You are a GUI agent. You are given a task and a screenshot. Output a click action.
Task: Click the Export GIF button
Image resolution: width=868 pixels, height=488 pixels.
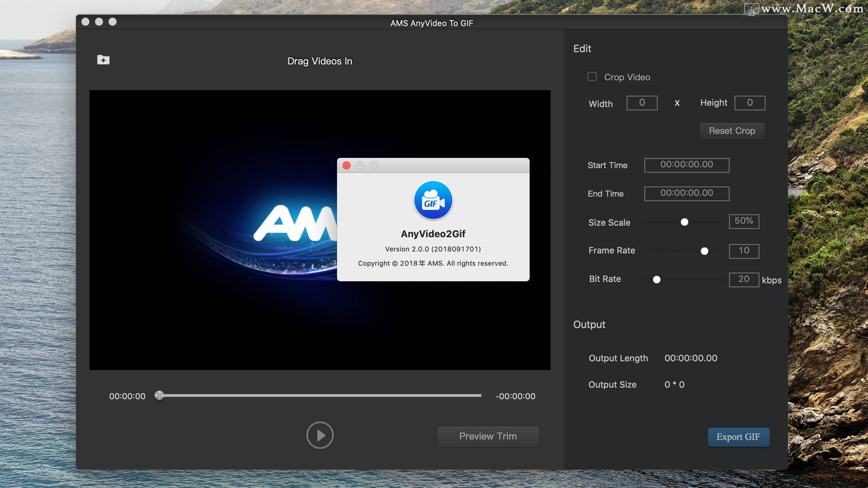[x=738, y=437]
